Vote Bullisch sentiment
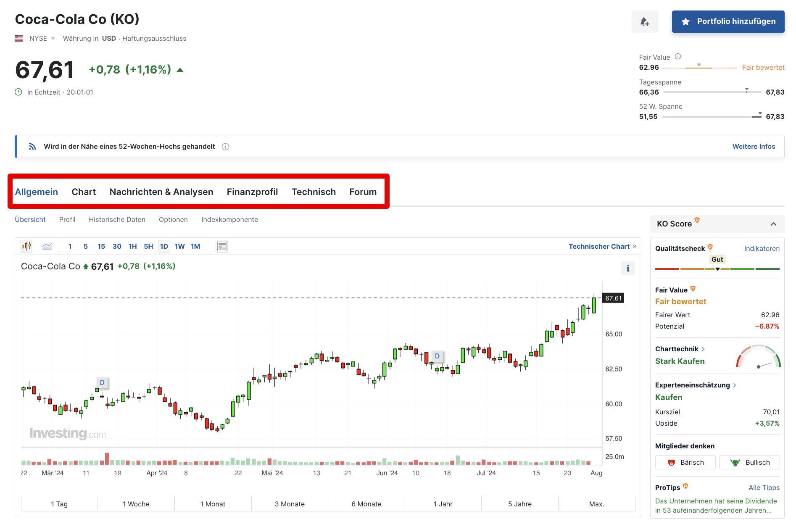The image size is (796, 532). coord(749,462)
